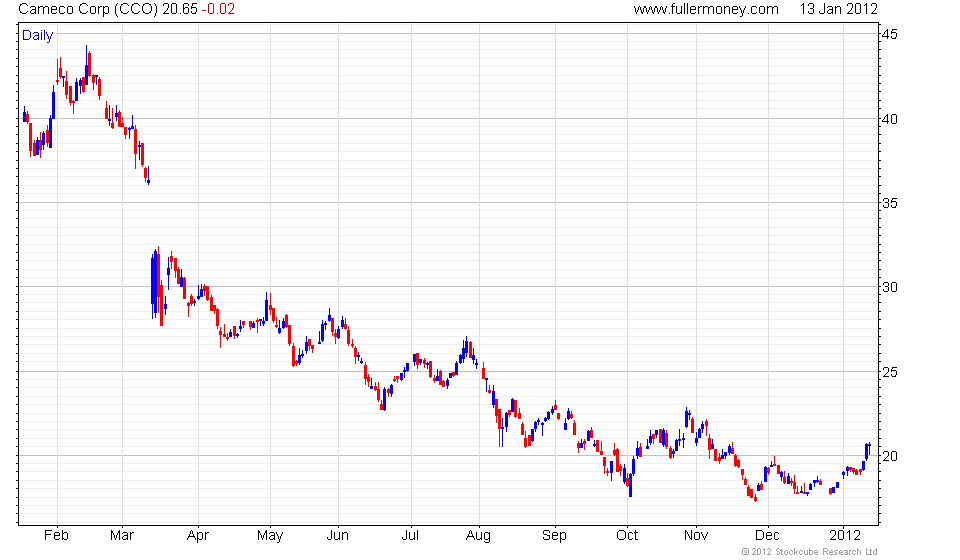Click the 'Jun' month axis label
This screenshot has height=560, width=960.
point(337,536)
